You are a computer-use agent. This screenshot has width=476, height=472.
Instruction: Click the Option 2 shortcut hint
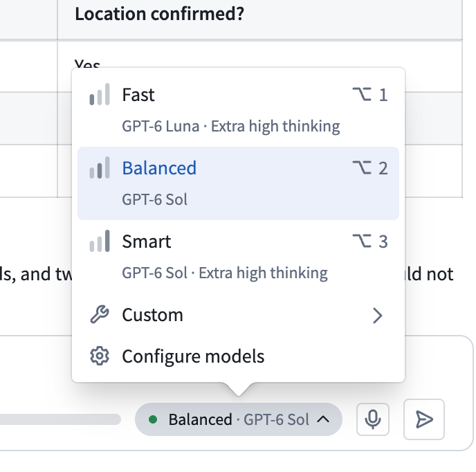tap(370, 168)
